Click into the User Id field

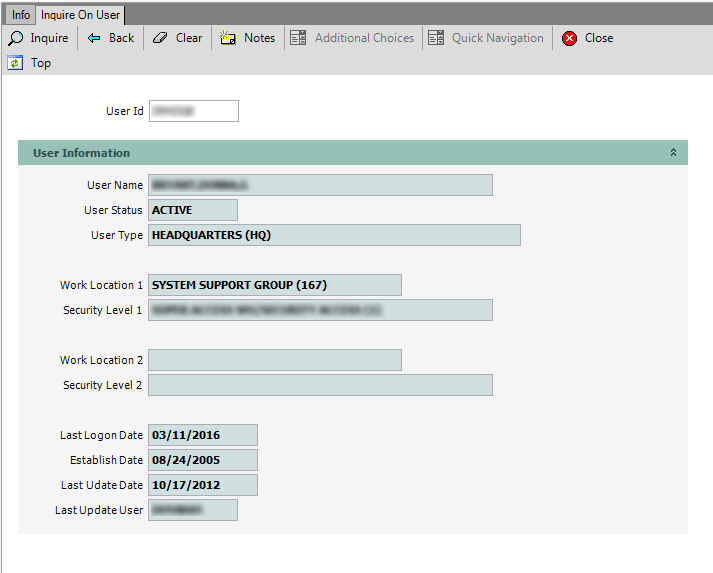pyautogui.click(x=193, y=111)
